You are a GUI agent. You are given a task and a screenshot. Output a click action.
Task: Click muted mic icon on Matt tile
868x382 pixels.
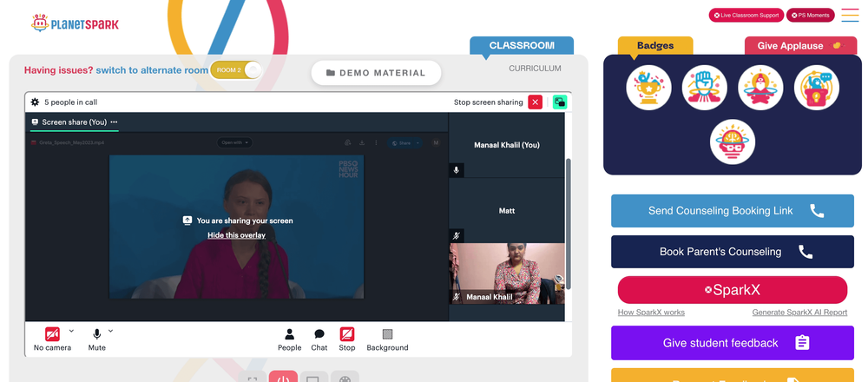pos(457,236)
